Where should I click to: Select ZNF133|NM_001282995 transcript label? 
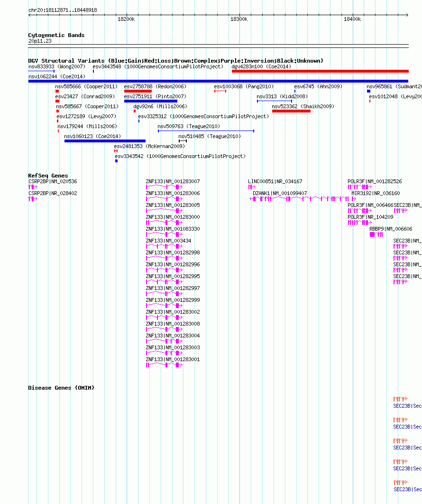173,276
